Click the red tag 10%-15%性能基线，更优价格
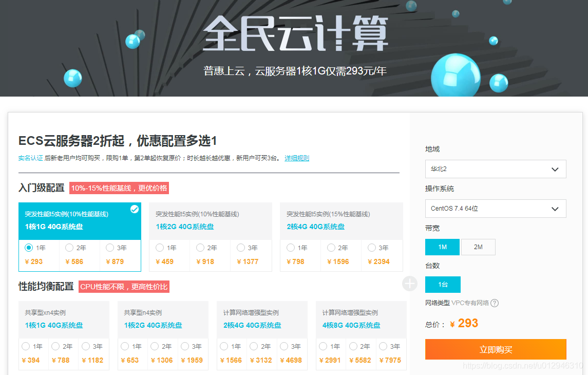This screenshot has height=375, width=588. 119,188
